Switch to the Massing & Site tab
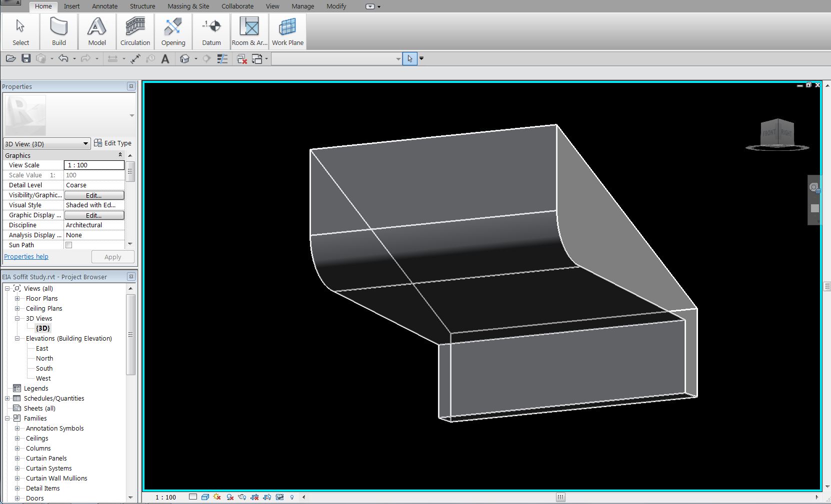The height and width of the screenshot is (504, 831). point(188,6)
